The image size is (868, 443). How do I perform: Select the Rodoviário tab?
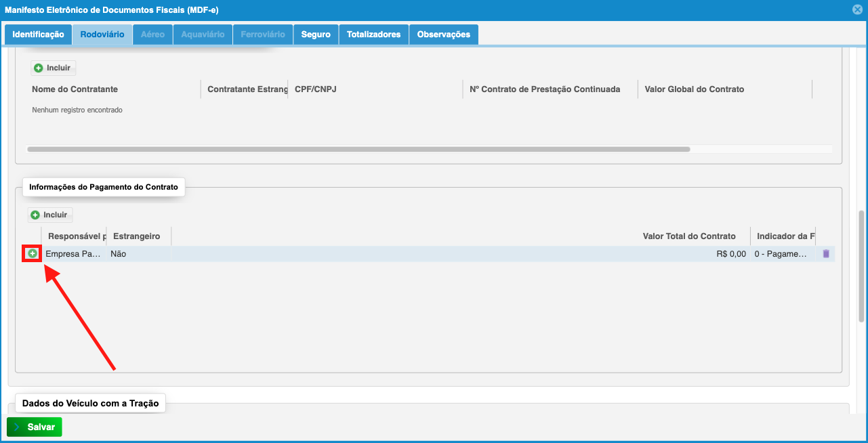102,35
